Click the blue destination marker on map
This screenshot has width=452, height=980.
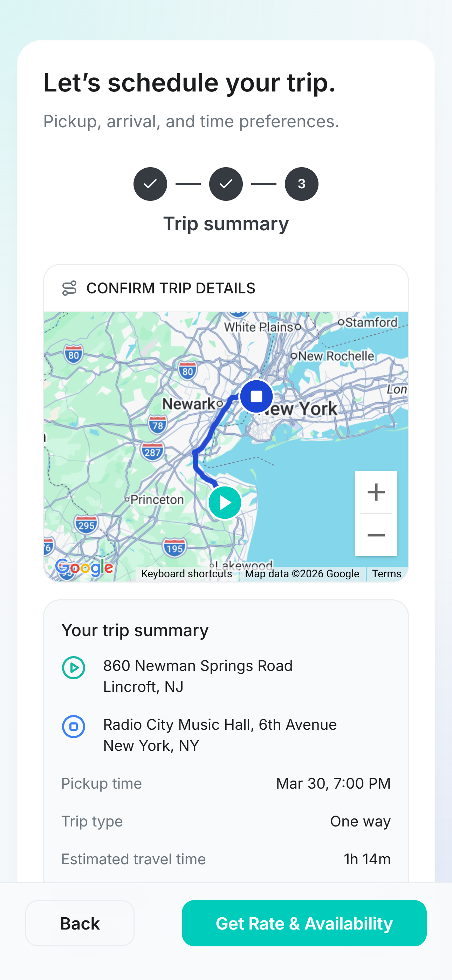point(256,396)
